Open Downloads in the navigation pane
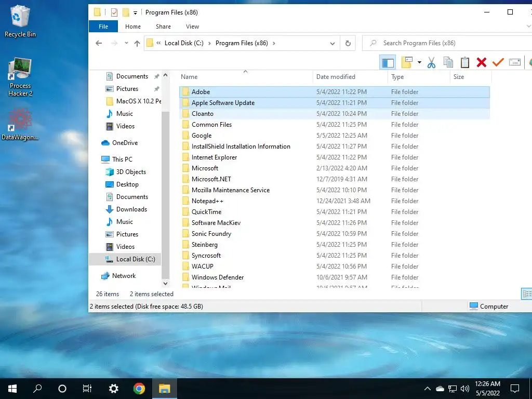The image size is (532, 399). (127, 209)
